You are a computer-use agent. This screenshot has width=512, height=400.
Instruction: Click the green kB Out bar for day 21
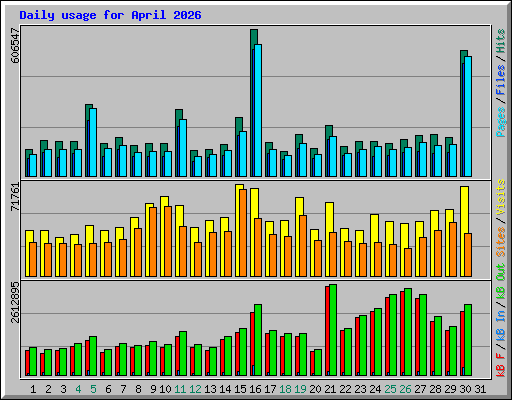(x=333, y=330)
